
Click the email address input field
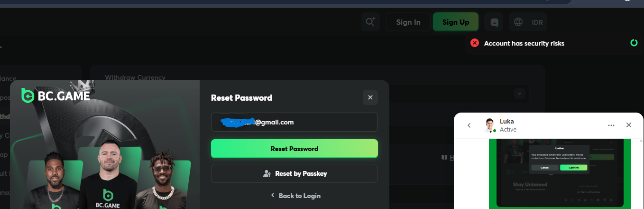pyautogui.click(x=294, y=122)
